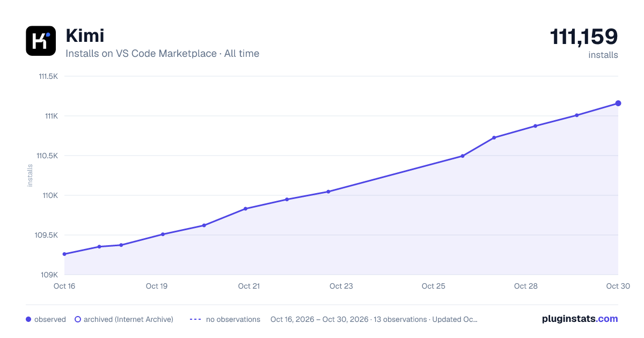Viewport: 644px width, 338px height.
Task: Click the 'installs' label under 111,159
Action: 603,55
